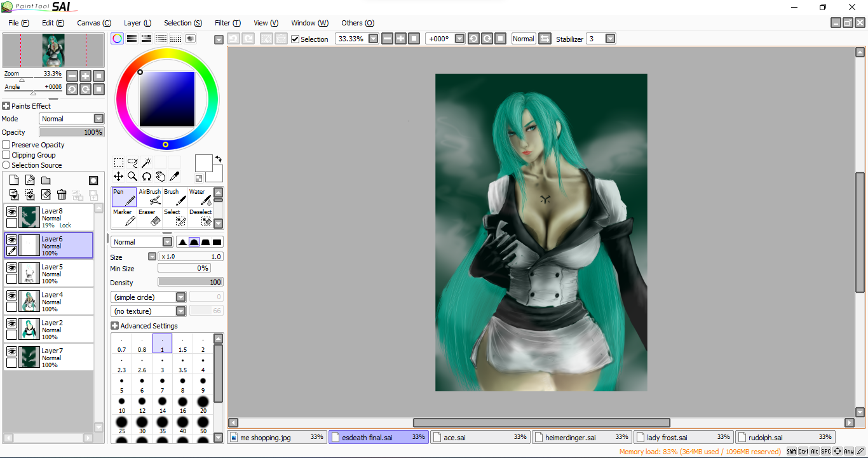Select the Pen tool
The image size is (868, 458).
pyautogui.click(x=125, y=197)
